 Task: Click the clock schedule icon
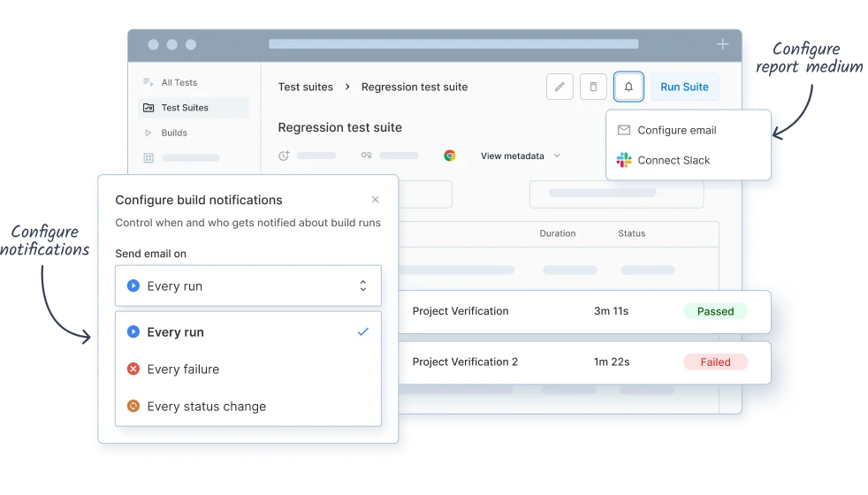pos(284,156)
